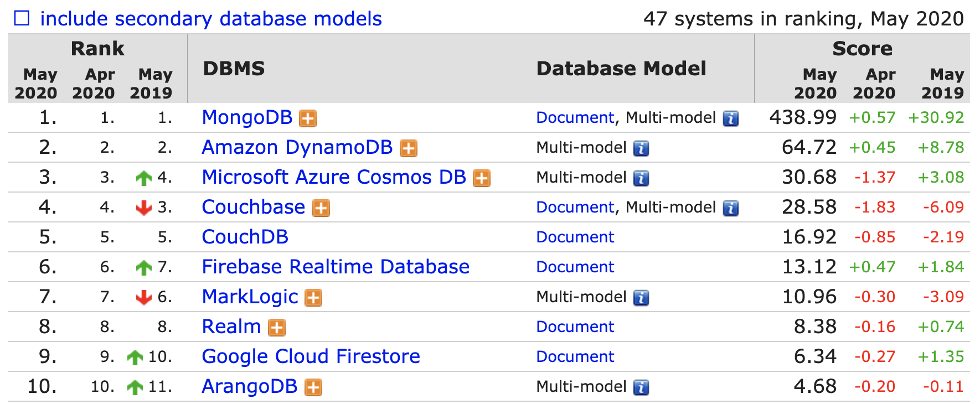The height and width of the screenshot is (404, 980).
Task: Open the Google Cloud Firestore link
Action: point(311,356)
